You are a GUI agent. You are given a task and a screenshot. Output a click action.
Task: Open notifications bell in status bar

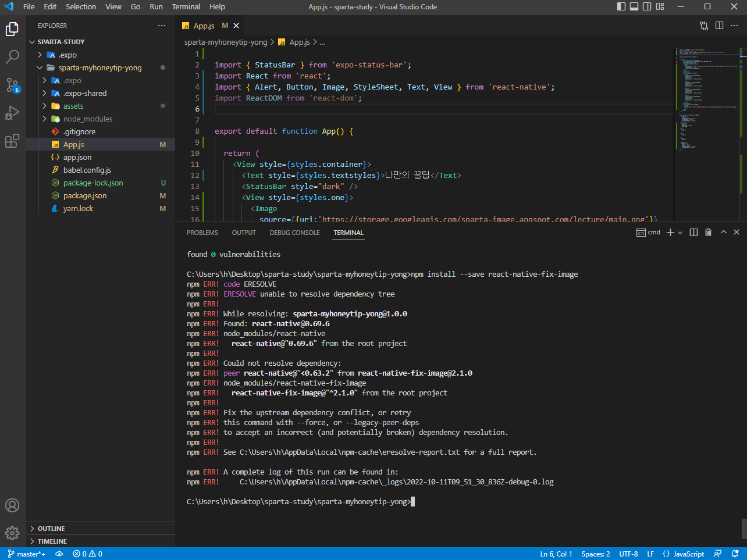(735, 554)
